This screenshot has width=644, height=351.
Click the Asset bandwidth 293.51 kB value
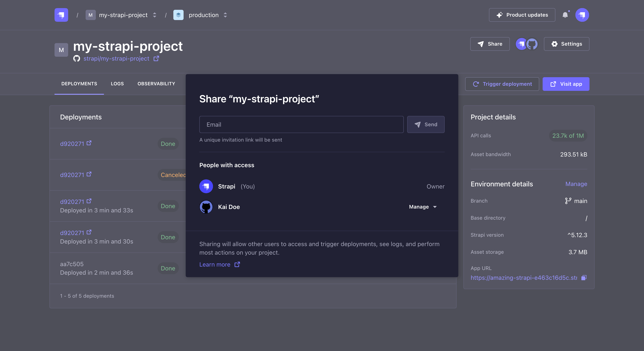click(x=574, y=154)
